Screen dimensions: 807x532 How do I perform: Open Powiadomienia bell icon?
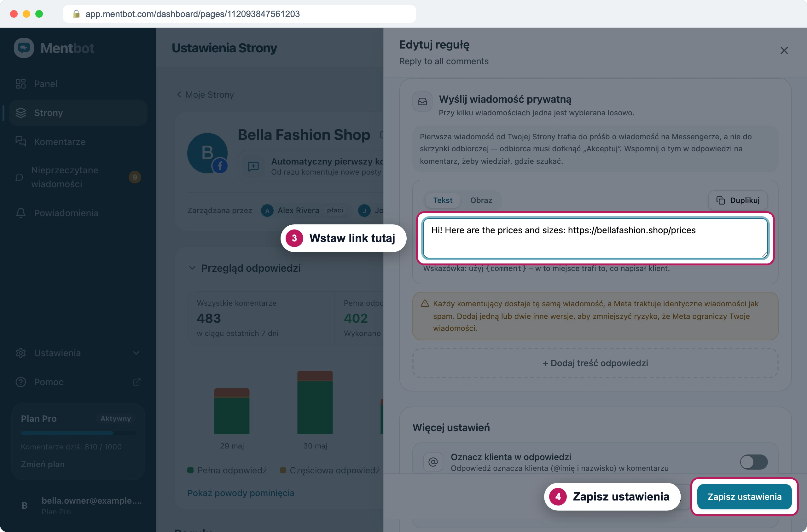click(x=21, y=213)
